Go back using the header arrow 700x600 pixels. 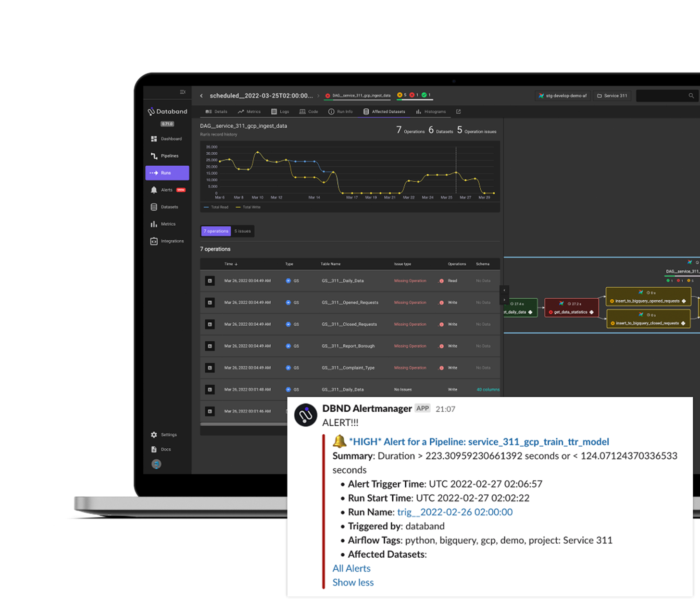pyautogui.click(x=201, y=96)
